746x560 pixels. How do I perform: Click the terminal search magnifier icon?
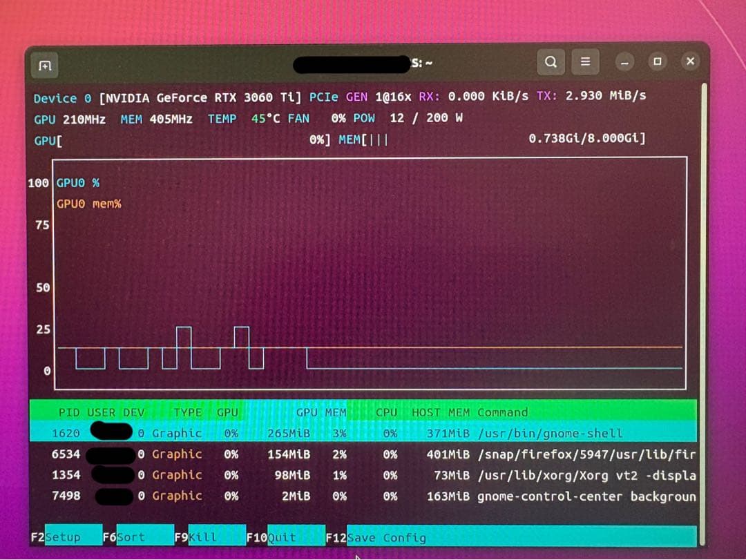[551, 61]
